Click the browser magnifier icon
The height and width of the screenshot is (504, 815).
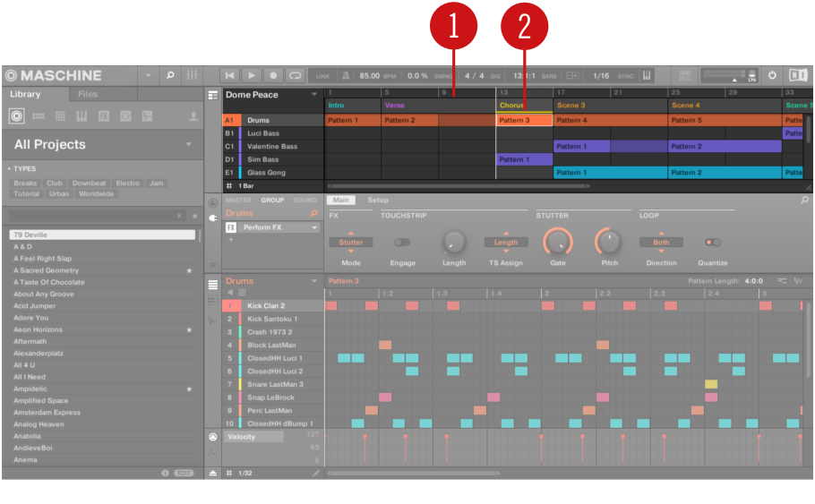click(x=170, y=75)
